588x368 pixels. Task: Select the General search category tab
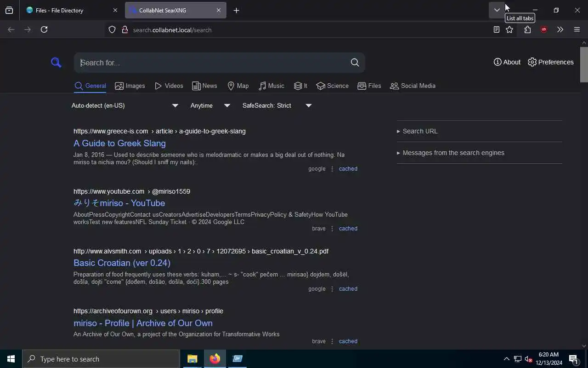pos(90,86)
